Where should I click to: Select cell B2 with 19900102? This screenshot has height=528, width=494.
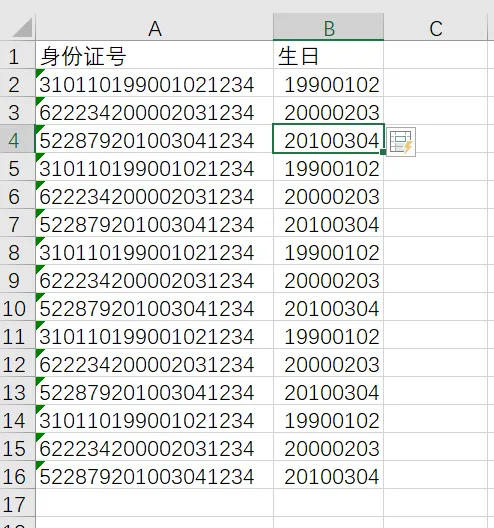(328, 83)
